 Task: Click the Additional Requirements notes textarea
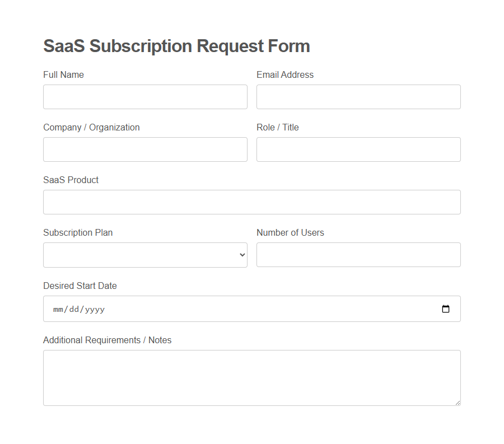(251, 377)
